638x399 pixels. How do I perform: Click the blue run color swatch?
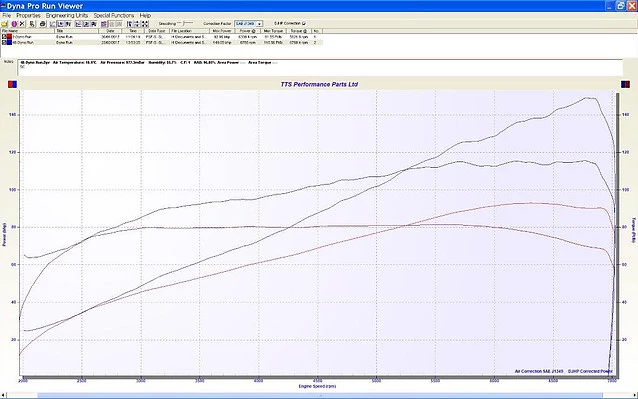9,42
